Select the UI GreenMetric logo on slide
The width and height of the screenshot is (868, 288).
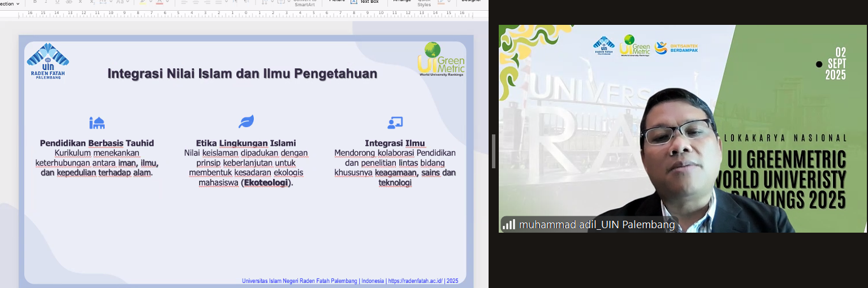click(441, 59)
